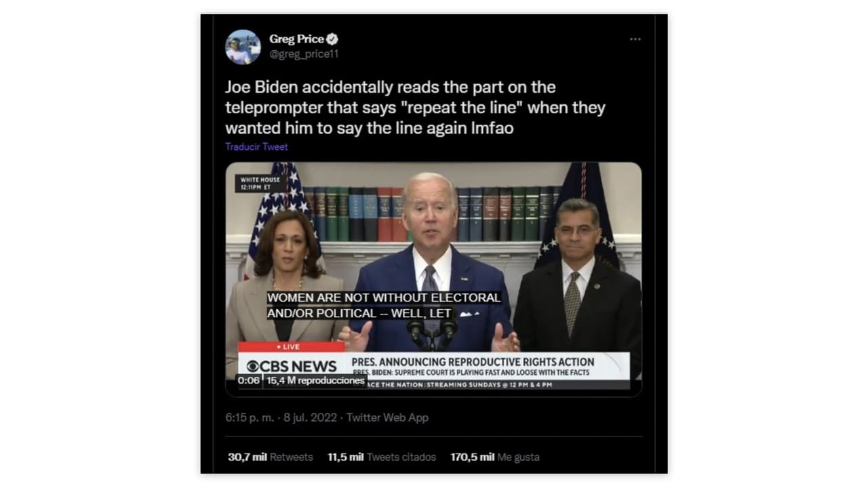Screen dimensions: 868x488
Task: Open the three-dot tweet options menu
Action: (635, 39)
